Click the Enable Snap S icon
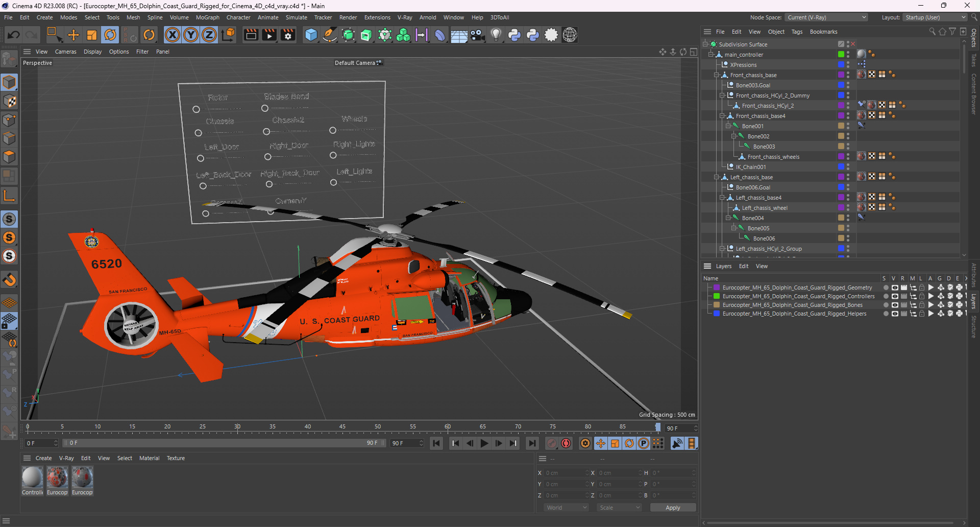980x527 pixels. [9, 219]
